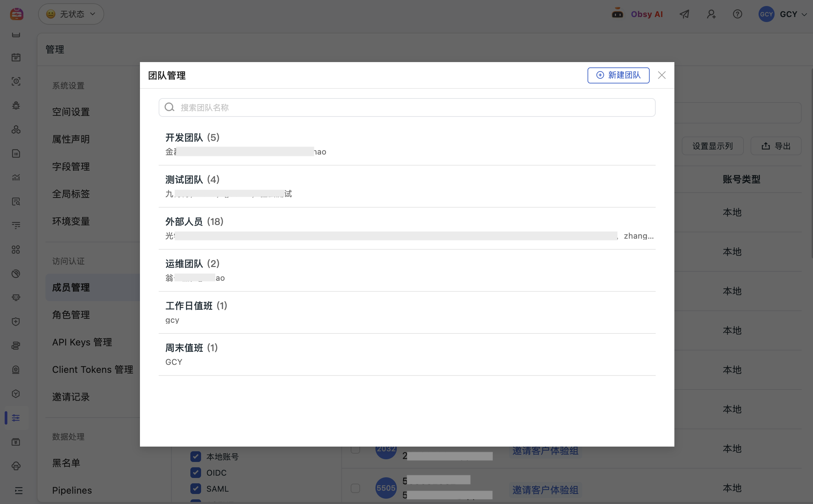
Task: Open the log search icon in the sidebar
Action: click(x=16, y=202)
